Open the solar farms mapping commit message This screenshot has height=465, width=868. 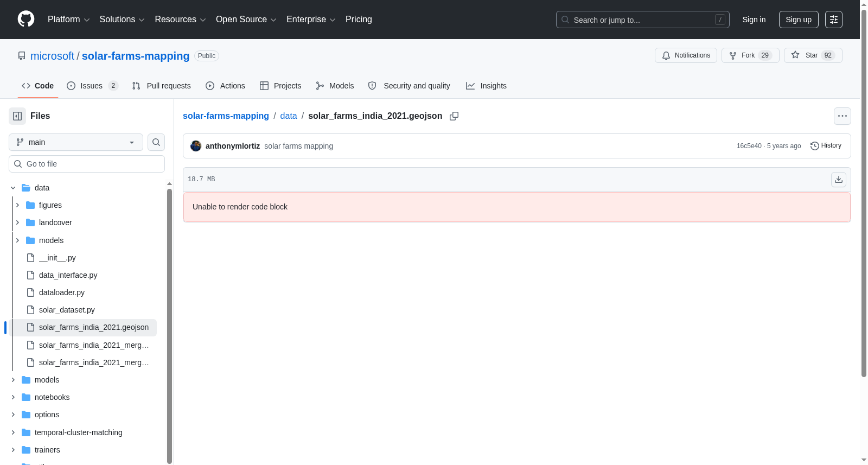coord(298,146)
